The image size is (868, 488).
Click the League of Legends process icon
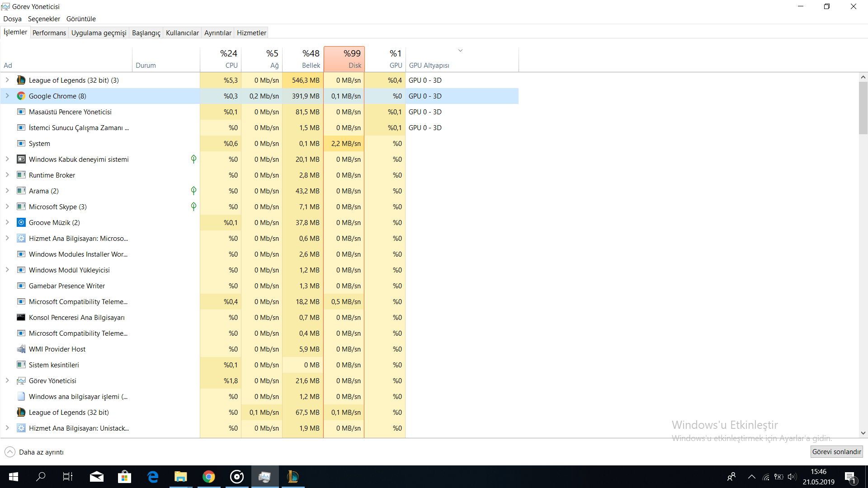21,80
